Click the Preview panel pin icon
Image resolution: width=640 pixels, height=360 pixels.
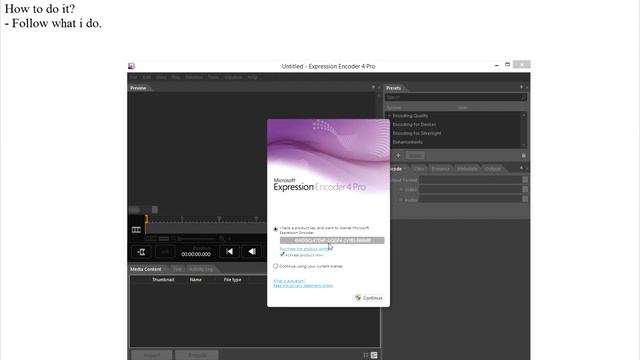point(373,87)
